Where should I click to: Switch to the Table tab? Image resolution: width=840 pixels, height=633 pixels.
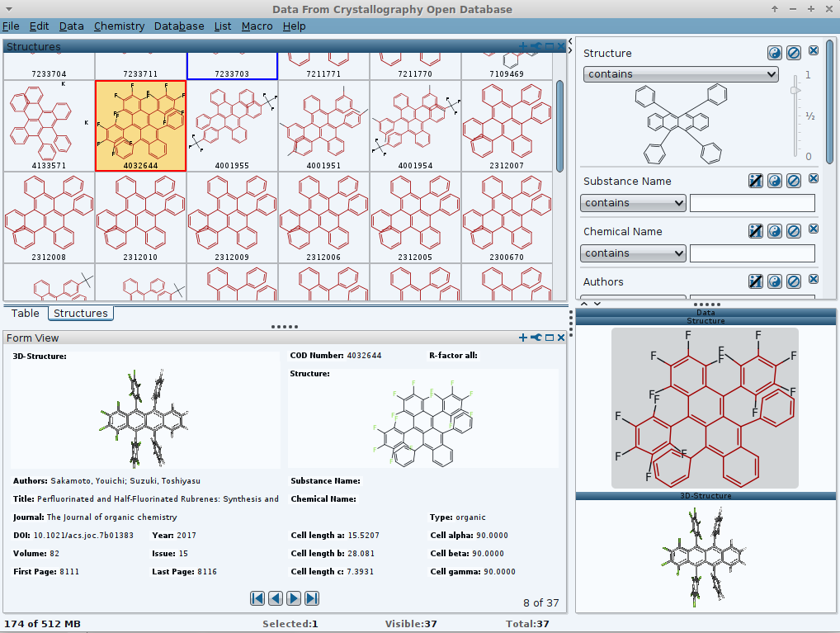click(x=25, y=314)
